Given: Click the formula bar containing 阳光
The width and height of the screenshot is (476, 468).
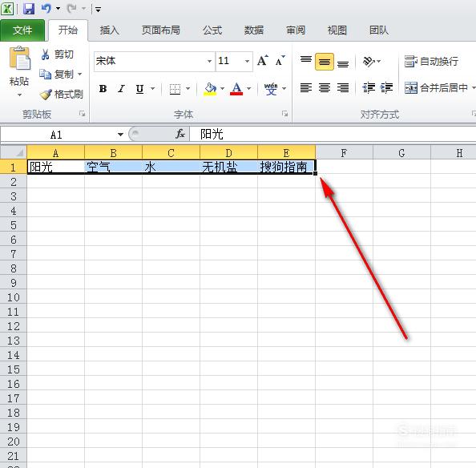Looking at the screenshot, I should (x=333, y=134).
